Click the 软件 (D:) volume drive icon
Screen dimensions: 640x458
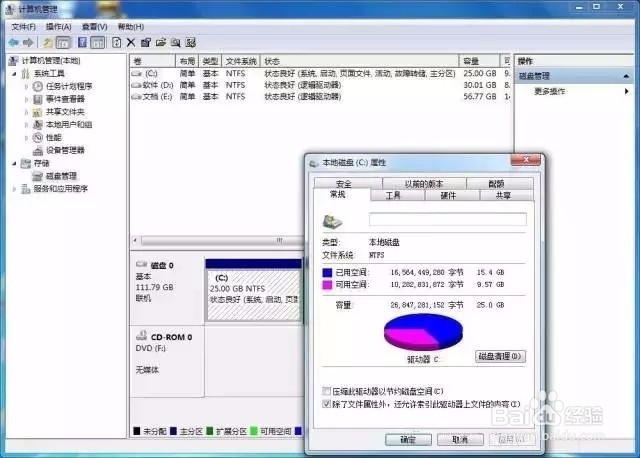tap(137, 85)
